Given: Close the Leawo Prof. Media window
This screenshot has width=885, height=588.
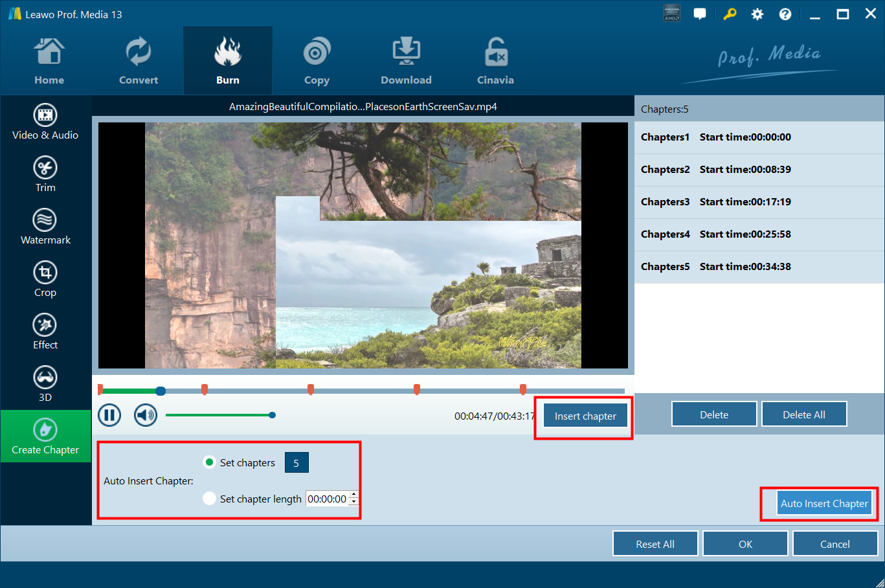Looking at the screenshot, I should coord(871,14).
